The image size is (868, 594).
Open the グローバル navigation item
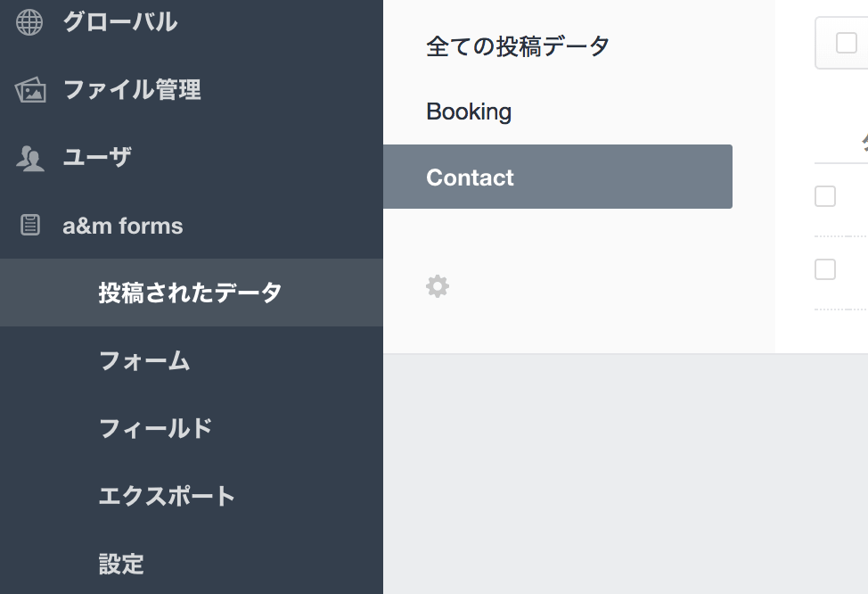tap(119, 22)
